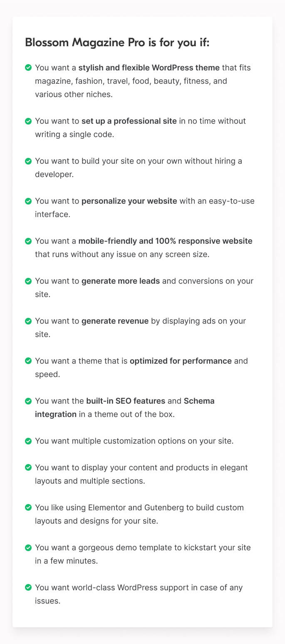
Task: Click the check icon for 'personalize your website'
Action: click(x=28, y=201)
